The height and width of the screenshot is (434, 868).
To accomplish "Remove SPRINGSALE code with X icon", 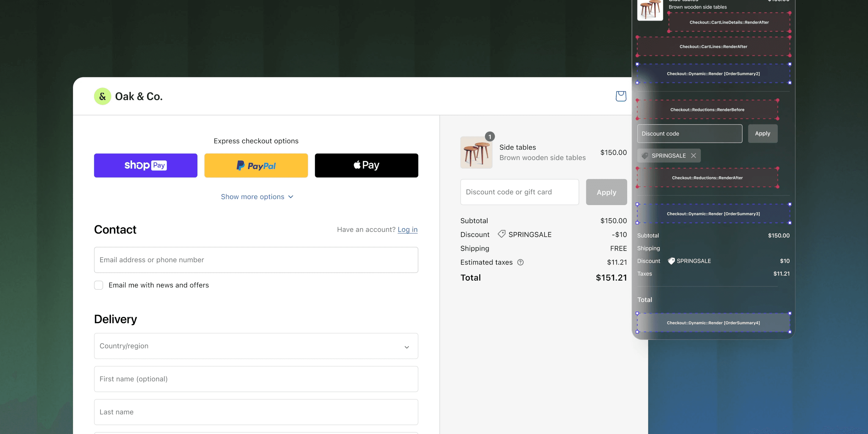I will (x=693, y=156).
